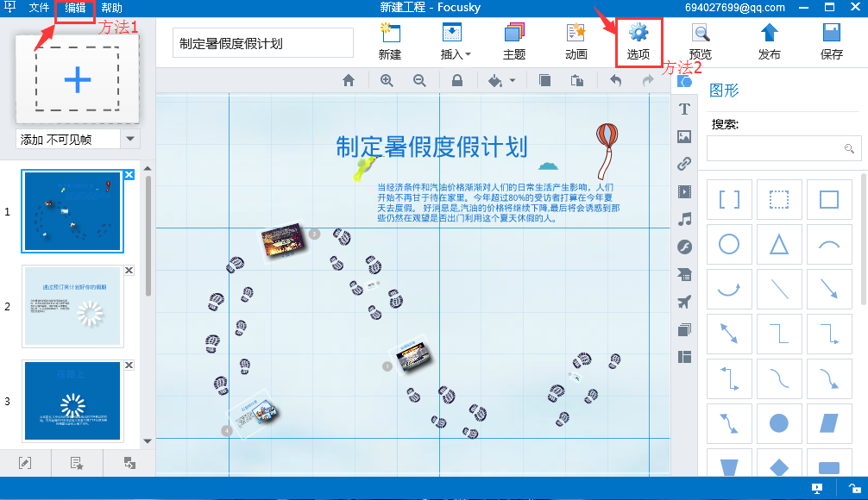The image size is (868, 500).
Task: Click scroll down arrow in frame list
Action: (148, 441)
